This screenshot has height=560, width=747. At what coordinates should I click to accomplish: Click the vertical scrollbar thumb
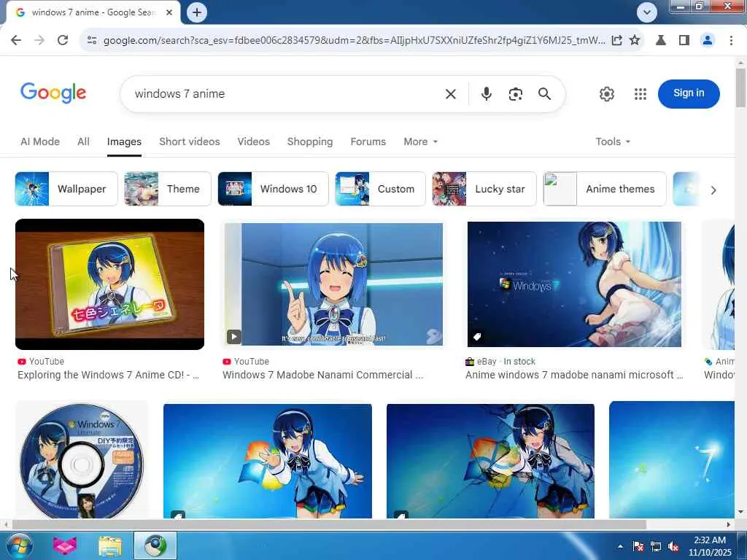740,87
